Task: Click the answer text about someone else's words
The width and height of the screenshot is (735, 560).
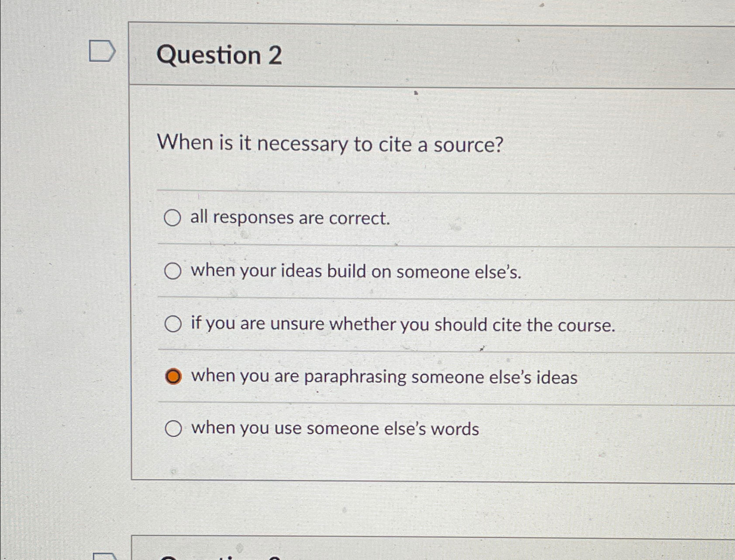Action: [334, 429]
